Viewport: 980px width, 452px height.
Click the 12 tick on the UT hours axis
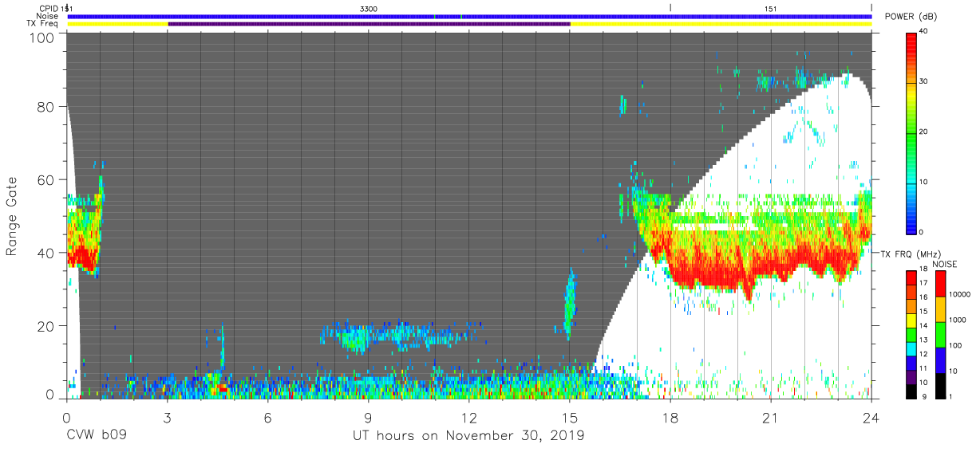click(x=469, y=418)
